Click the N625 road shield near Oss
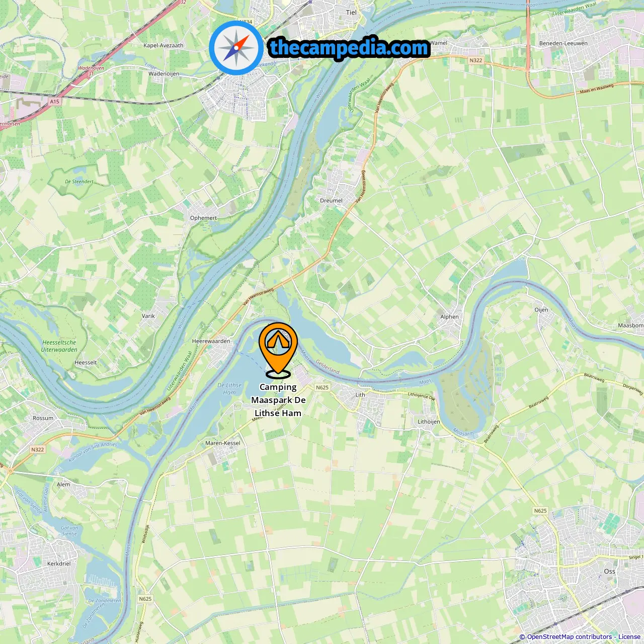Viewport: 644px width, 644px height. point(540,511)
